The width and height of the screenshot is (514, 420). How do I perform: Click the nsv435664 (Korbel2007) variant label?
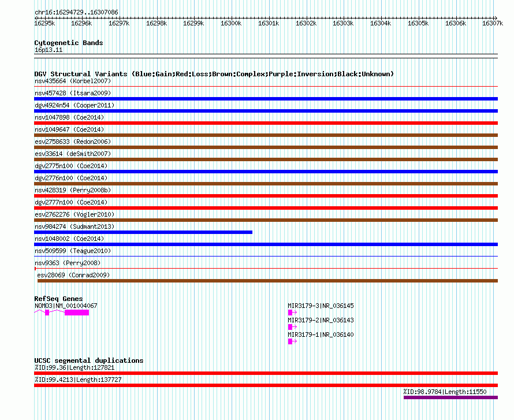(x=73, y=81)
